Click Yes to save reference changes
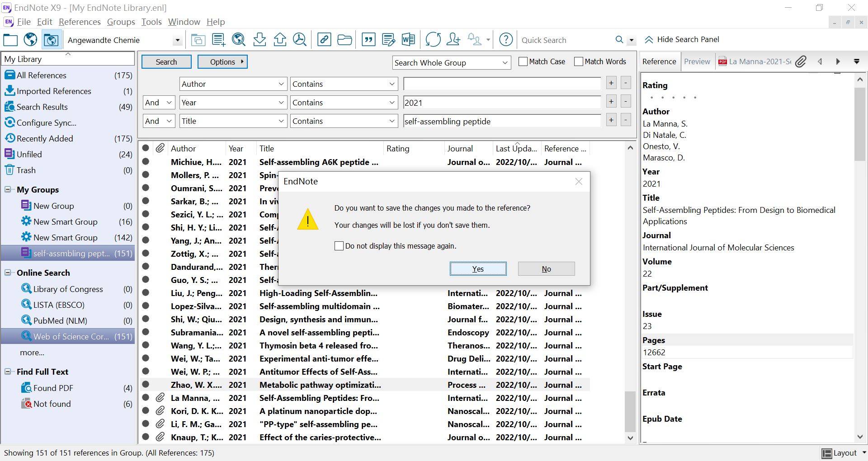Screen dimensions: 868x461 478,269
